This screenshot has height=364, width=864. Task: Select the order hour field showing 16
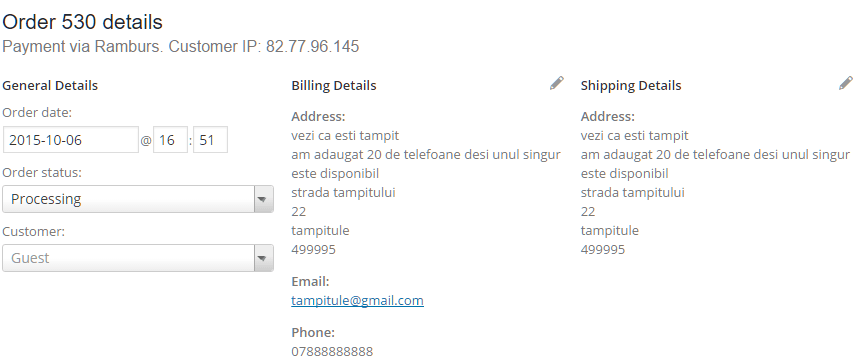coord(170,140)
